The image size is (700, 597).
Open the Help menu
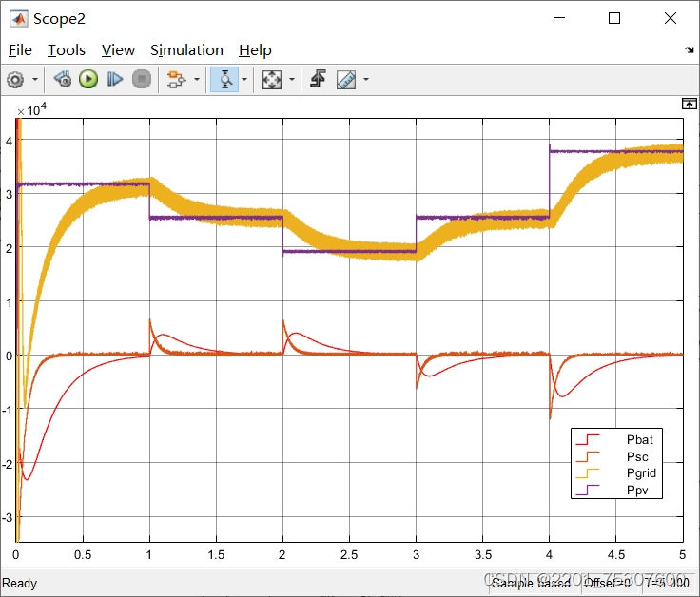(255, 50)
